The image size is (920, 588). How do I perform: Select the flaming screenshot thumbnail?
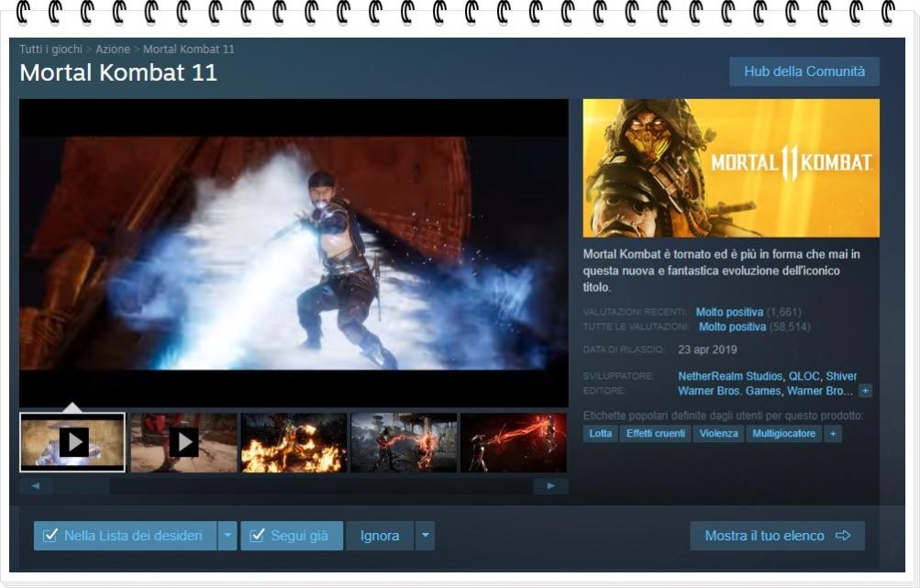click(x=294, y=441)
